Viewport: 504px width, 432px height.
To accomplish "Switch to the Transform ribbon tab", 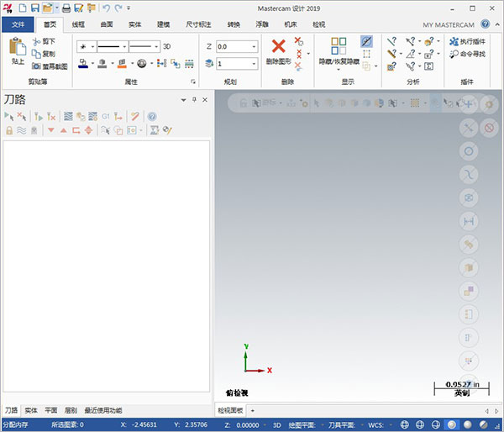I will click(234, 24).
